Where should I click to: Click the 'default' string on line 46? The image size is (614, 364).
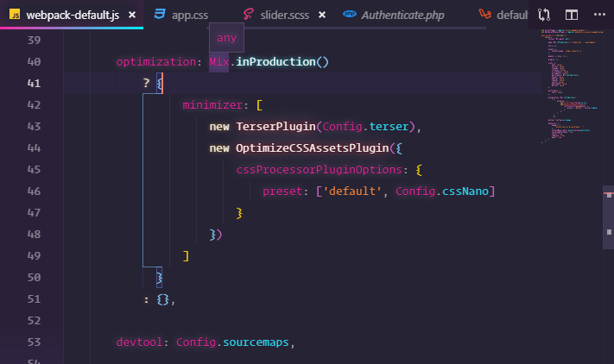coord(352,191)
